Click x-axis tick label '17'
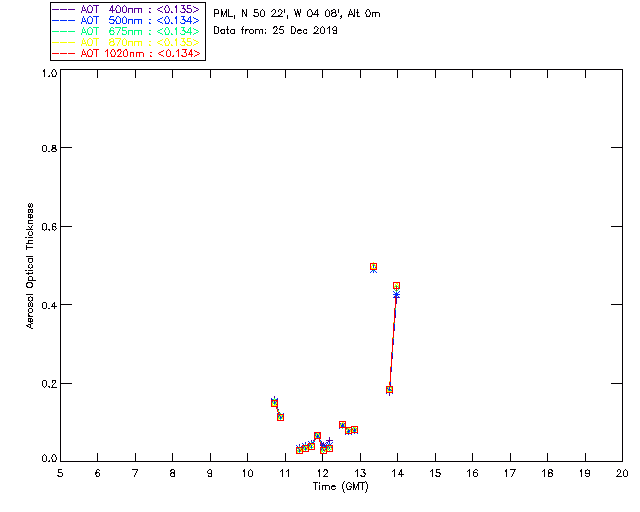Screen dimensions: 640x512 coord(510,474)
